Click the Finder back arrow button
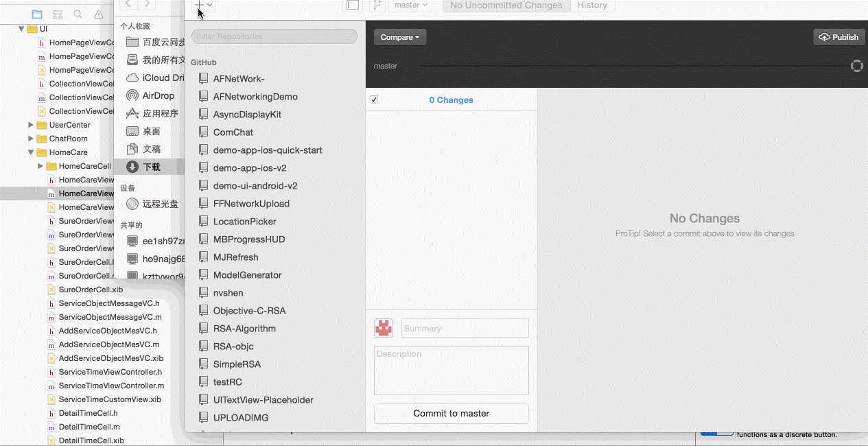868x446 pixels. click(128, 4)
